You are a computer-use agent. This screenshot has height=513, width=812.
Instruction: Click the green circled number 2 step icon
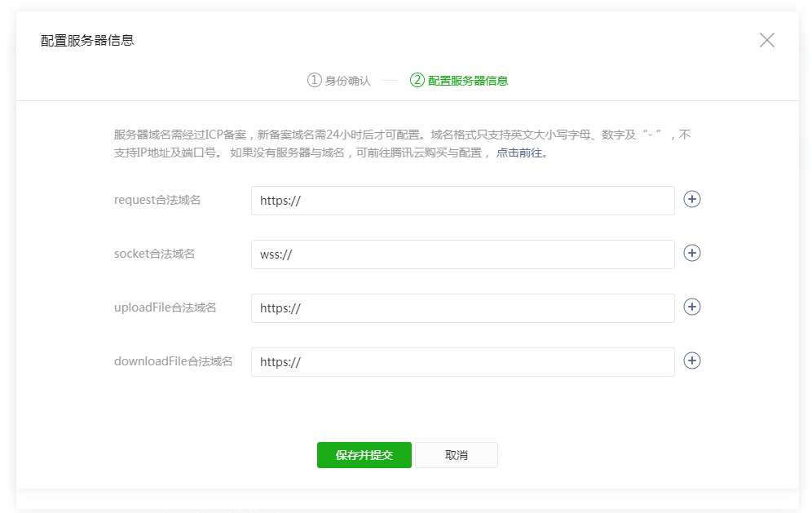(x=417, y=80)
